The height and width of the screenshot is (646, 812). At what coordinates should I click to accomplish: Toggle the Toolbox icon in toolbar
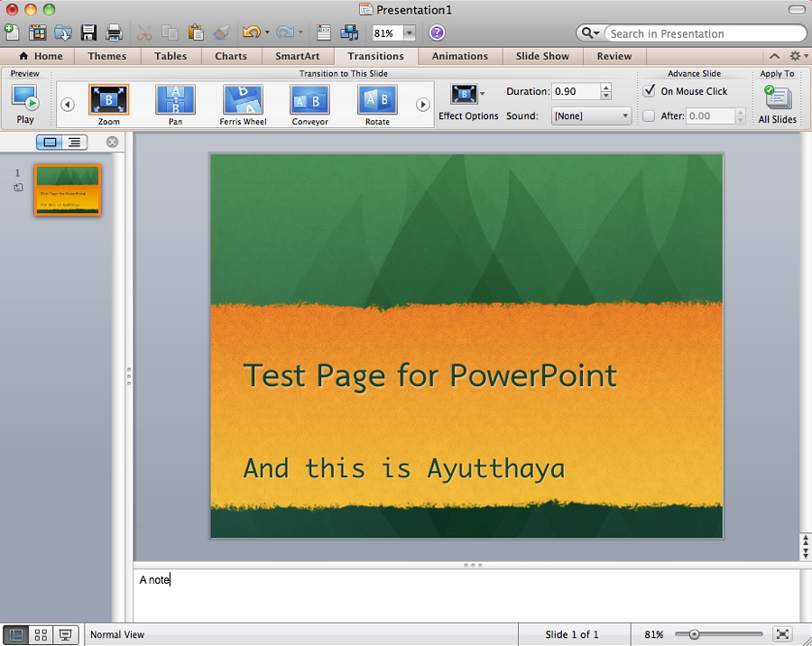(324, 32)
